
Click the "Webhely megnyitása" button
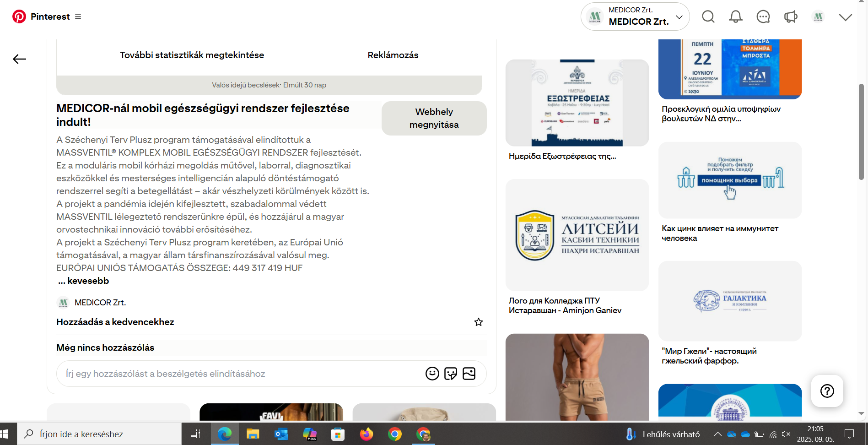pyautogui.click(x=434, y=118)
